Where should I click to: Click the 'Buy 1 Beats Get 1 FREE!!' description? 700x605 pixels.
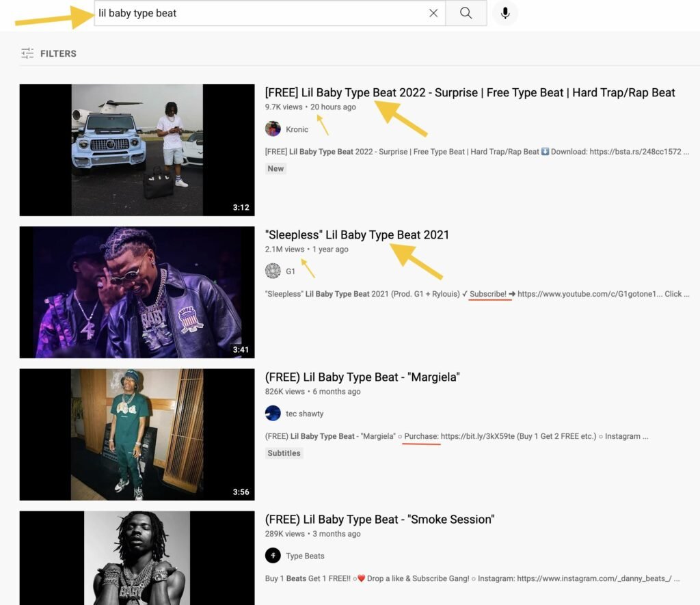point(472,578)
